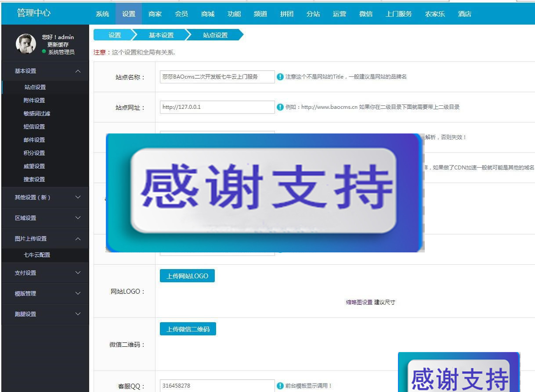Click the info icon beside 站点网址 field
This screenshot has height=392, width=535.
click(280, 107)
